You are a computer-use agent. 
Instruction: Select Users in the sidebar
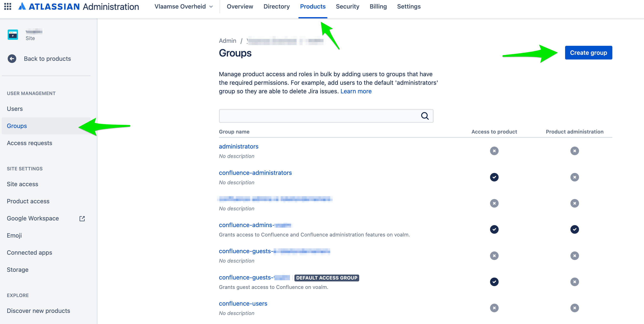[15, 109]
